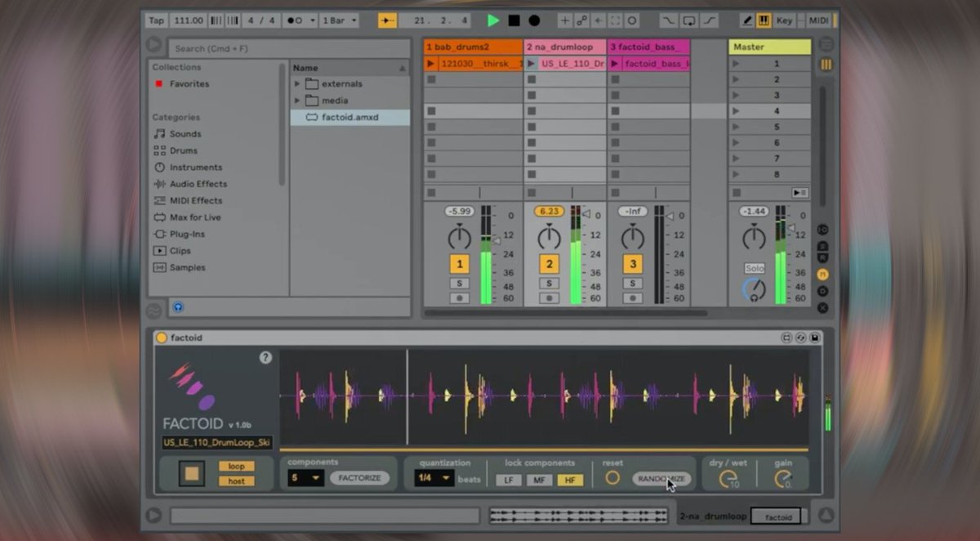Image resolution: width=980 pixels, height=541 pixels.
Task: Launch Master scene 4
Action: coord(736,111)
